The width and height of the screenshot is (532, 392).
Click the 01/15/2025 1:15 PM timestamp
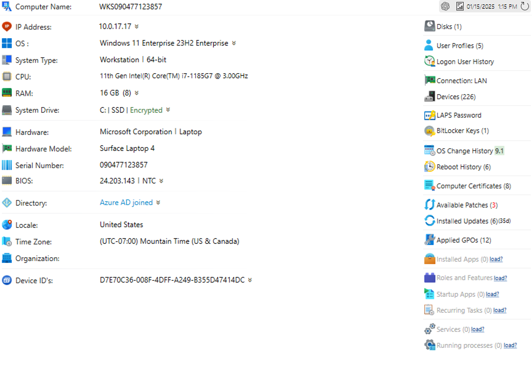492,7
